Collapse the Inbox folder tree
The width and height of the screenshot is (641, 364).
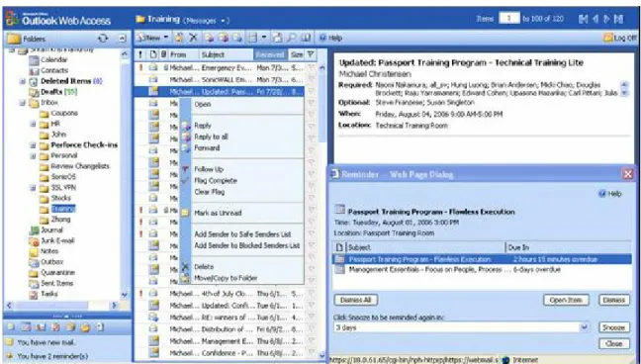23,103
